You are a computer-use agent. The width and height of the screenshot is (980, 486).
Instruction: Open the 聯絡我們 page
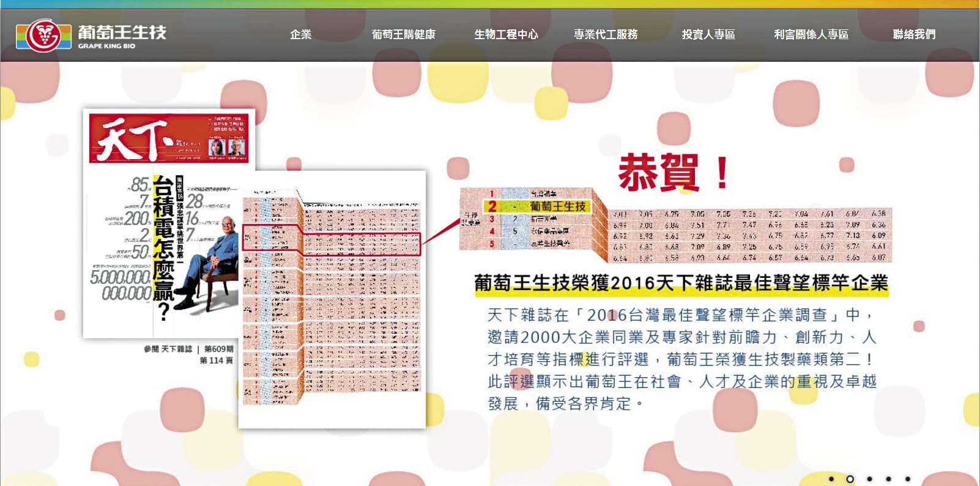click(914, 34)
